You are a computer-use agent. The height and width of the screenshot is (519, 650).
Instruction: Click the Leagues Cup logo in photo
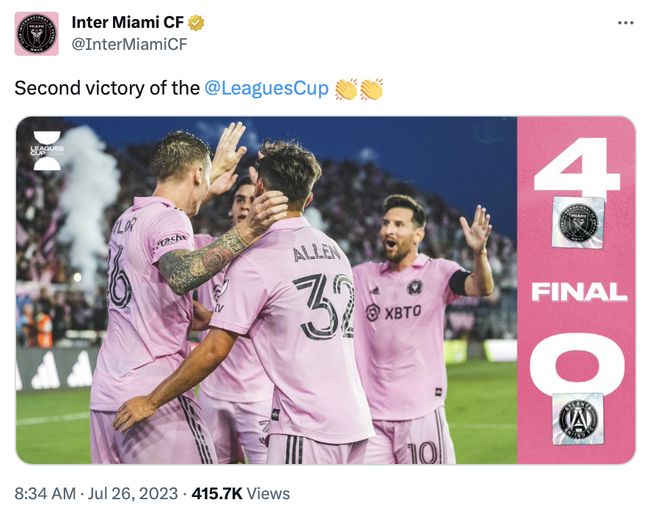tap(47, 150)
